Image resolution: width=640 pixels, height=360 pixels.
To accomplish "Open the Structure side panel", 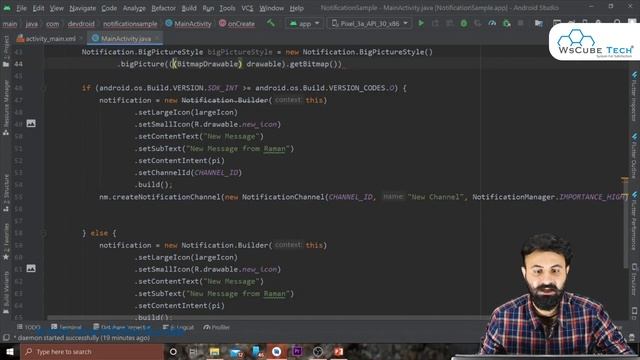I will [6, 193].
